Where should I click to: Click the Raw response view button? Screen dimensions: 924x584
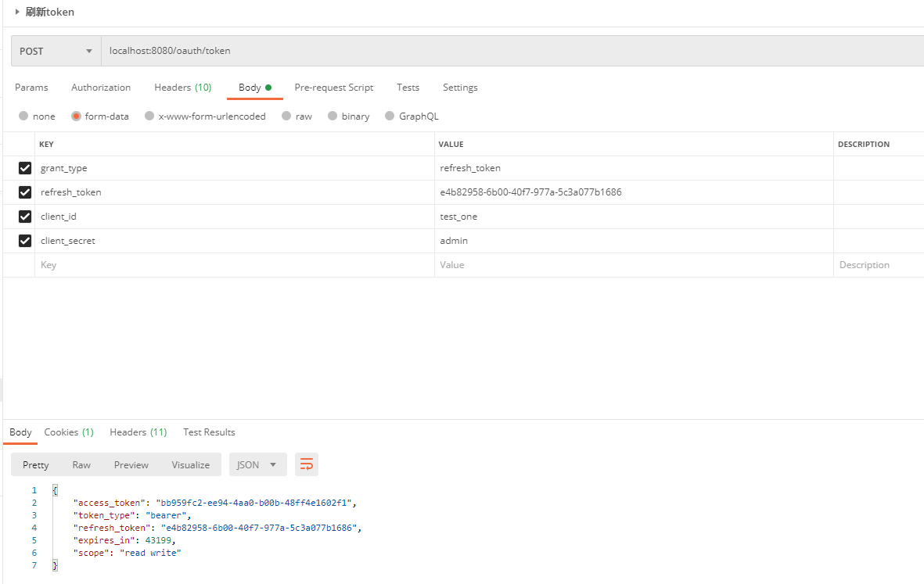(x=81, y=464)
